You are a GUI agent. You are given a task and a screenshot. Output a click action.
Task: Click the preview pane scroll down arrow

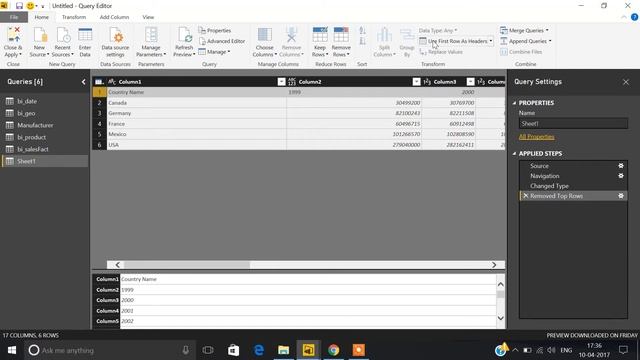pyautogui.click(x=501, y=318)
